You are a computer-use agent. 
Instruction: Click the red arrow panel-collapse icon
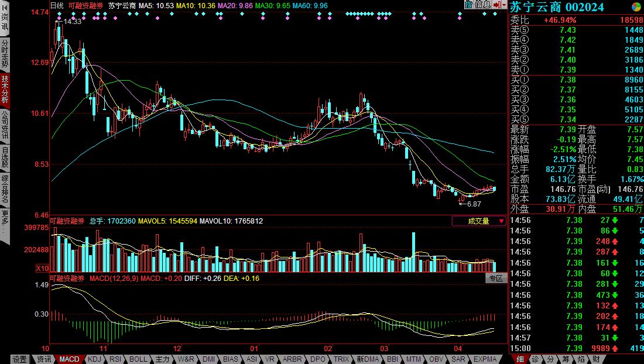pyautogui.click(x=497, y=5)
